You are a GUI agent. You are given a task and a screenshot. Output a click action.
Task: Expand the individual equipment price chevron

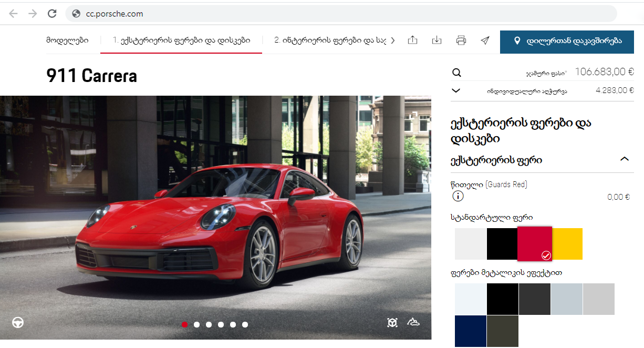click(x=456, y=90)
